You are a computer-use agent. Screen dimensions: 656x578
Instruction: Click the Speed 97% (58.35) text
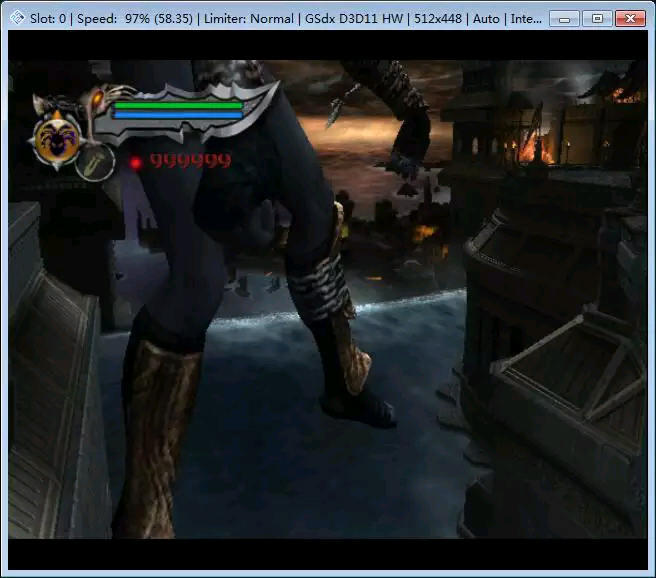(x=135, y=19)
